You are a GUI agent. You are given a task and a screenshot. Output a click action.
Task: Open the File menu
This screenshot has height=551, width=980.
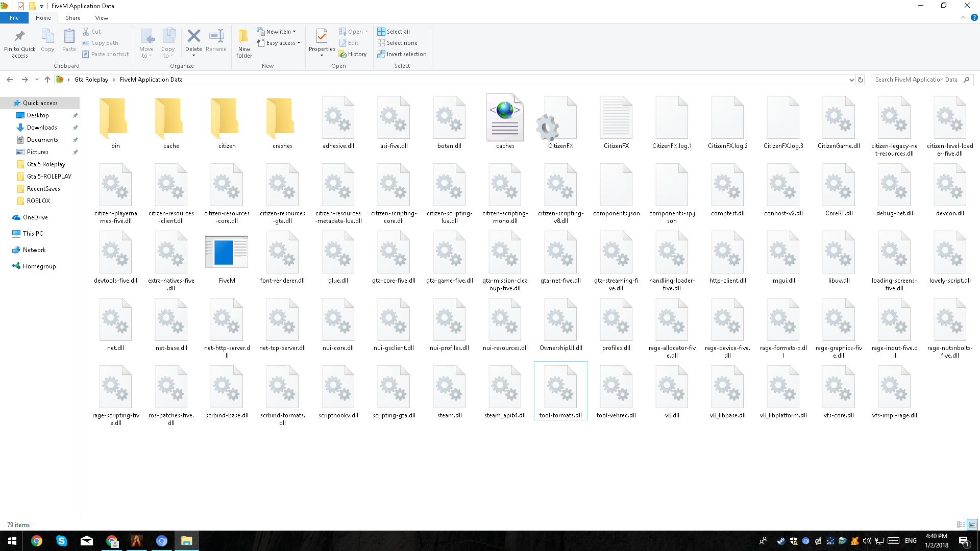click(x=14, y=18)
